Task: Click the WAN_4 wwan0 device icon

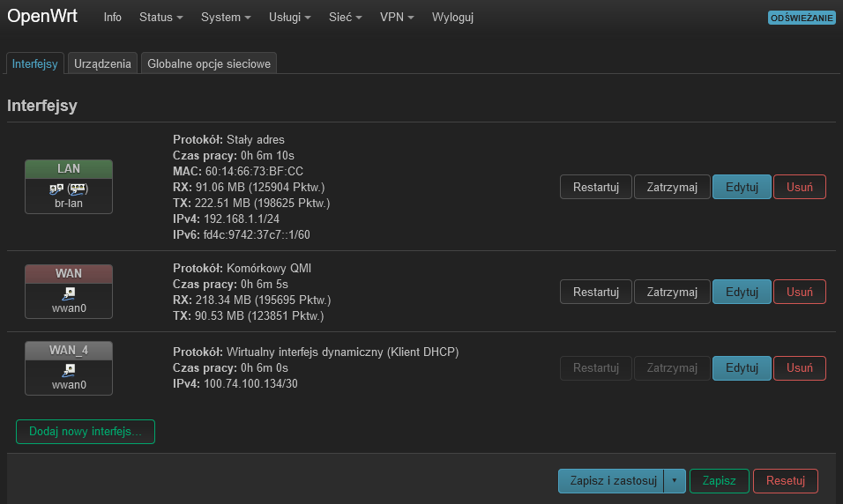Action: [69, 370]
